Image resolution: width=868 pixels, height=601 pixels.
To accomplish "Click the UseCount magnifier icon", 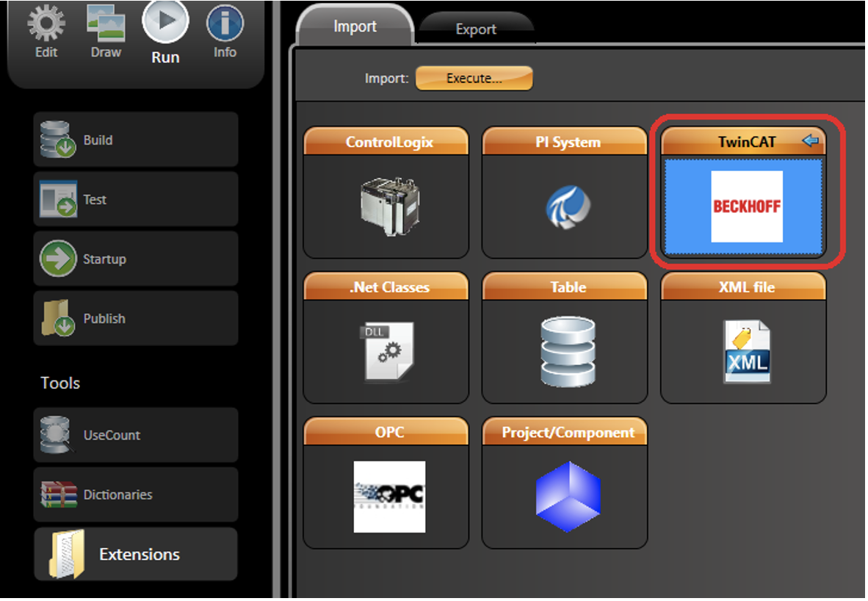I will [x=57, y=435].
